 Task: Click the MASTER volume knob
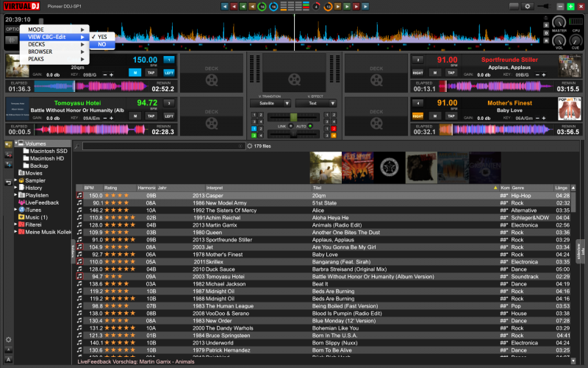click(559, 22)
